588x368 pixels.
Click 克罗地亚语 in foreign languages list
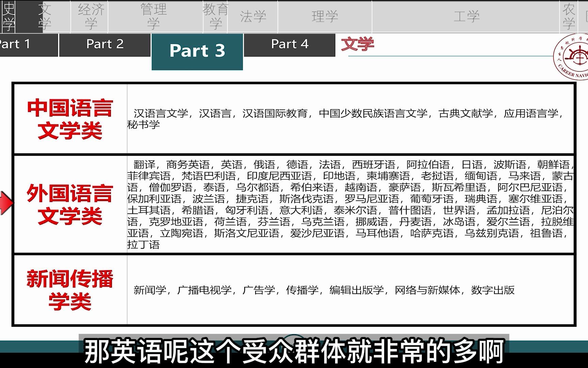(176, 222)
